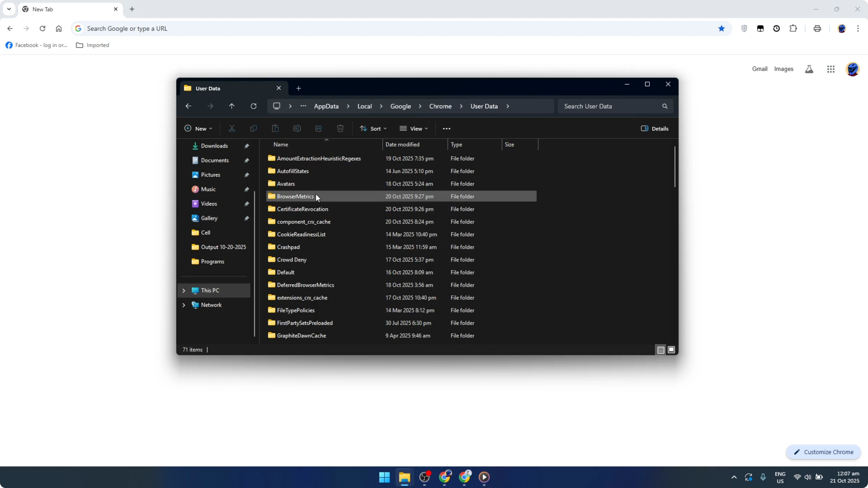Image resolution: width=868 pixels, height=488 pixels.
Task: Click the printer icon in Chrome toolbar
Action: pyautogui.click(x=817, y=29)
